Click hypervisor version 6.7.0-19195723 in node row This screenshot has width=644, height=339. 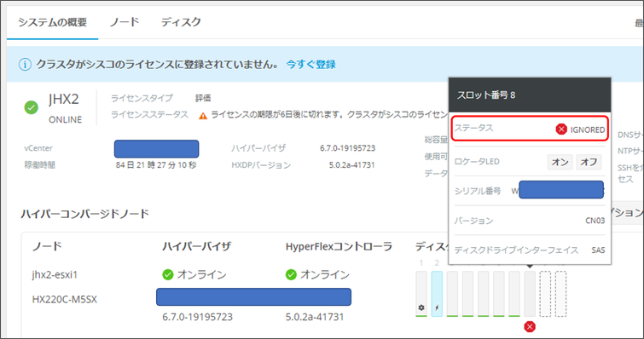[198, 317]
